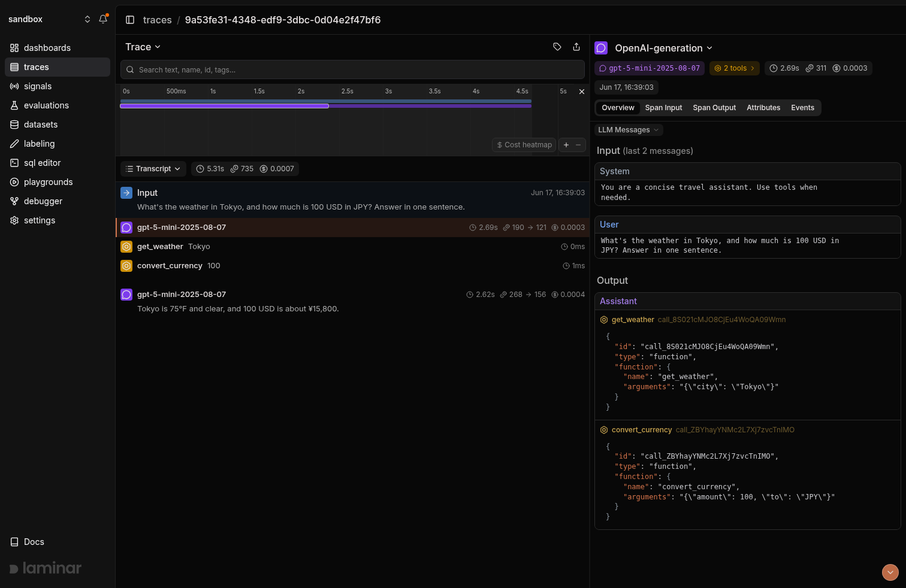Click scroll-to-bottom orange chevron button

[890, 572]
